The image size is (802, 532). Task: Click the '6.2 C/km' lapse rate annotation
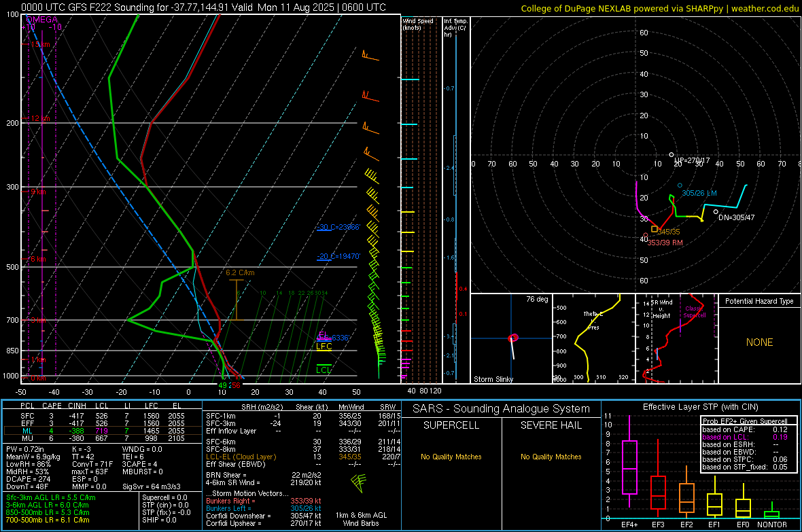(x=240, y=272)
